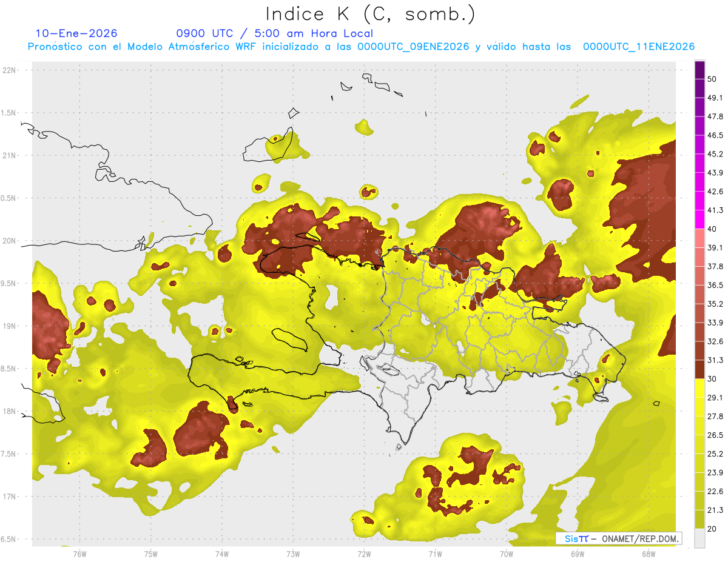Select the '0000UTC_11ENE2026' valid-until time text

click(639, 47)
